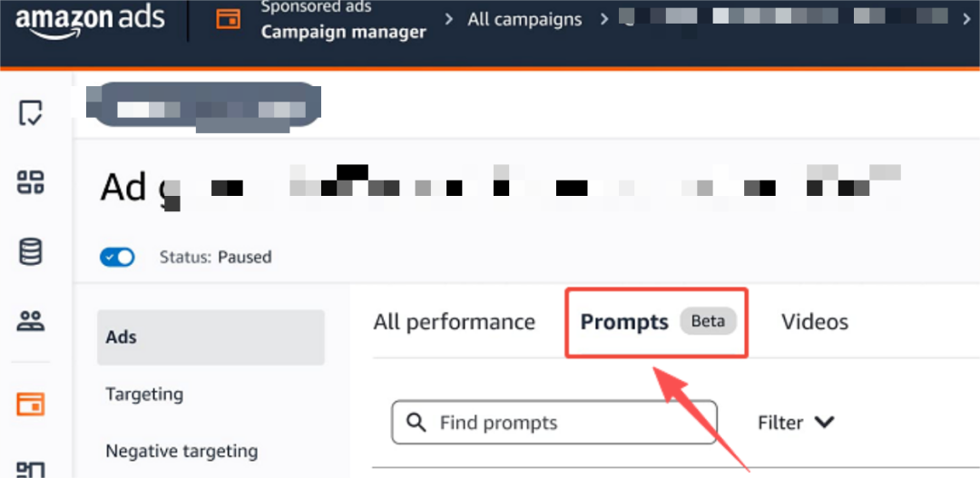Open the grid dashboard icon in sidebar

(31, 181)
